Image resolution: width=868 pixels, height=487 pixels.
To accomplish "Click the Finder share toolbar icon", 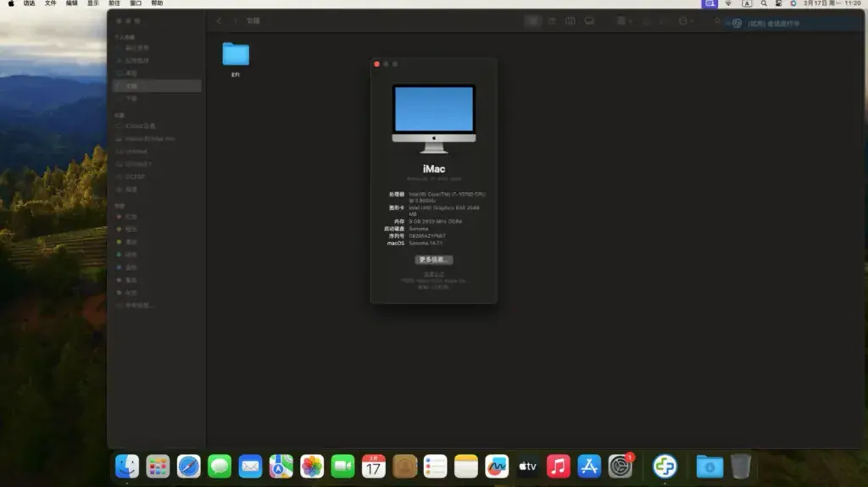I will [x=647, y=21].
